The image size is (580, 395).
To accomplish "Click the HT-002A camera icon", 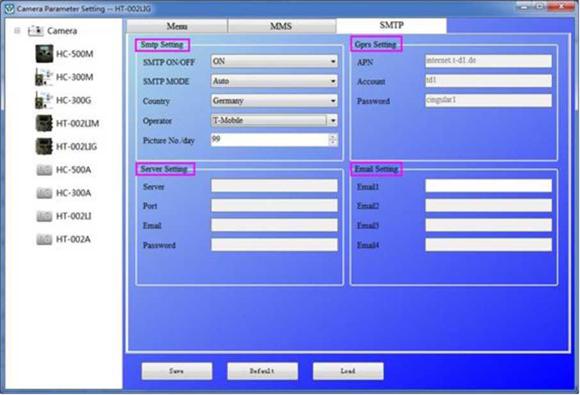I will click(44, 239).
